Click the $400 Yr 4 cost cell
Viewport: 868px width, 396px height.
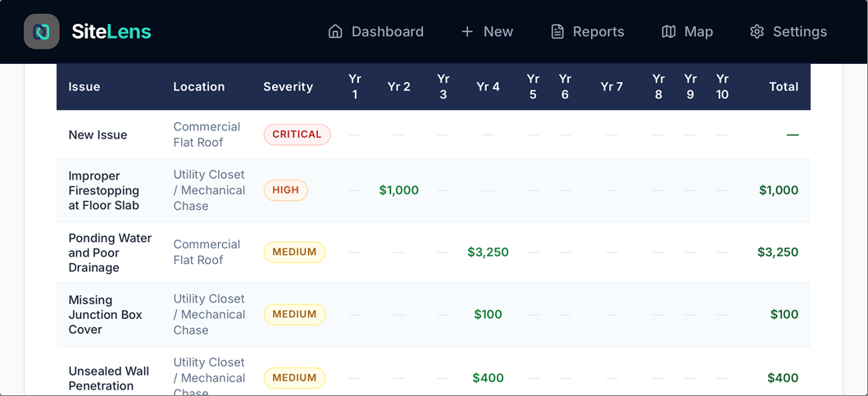pos(488,378)
